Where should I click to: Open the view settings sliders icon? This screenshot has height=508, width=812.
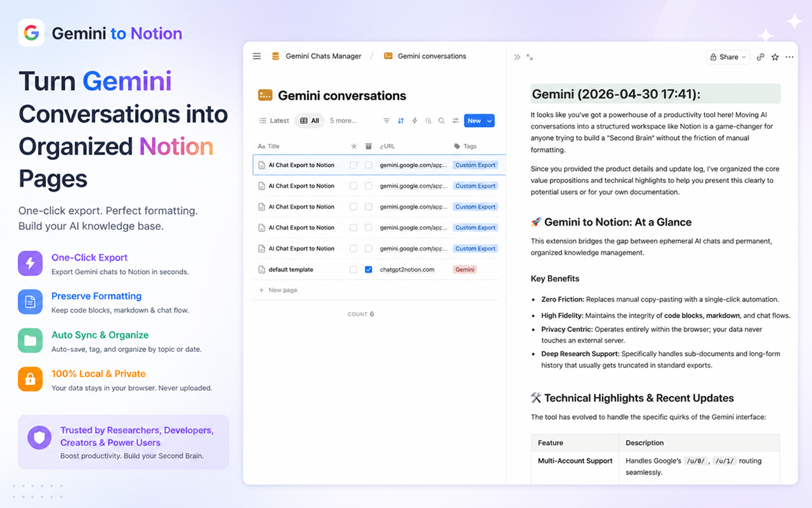pos(455,121)
